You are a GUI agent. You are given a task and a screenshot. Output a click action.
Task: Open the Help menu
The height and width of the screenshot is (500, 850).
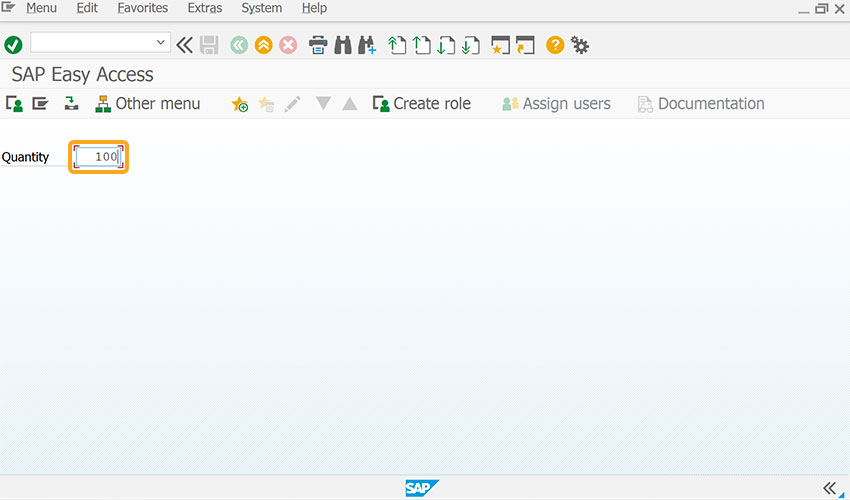click(x=314, y=8)
